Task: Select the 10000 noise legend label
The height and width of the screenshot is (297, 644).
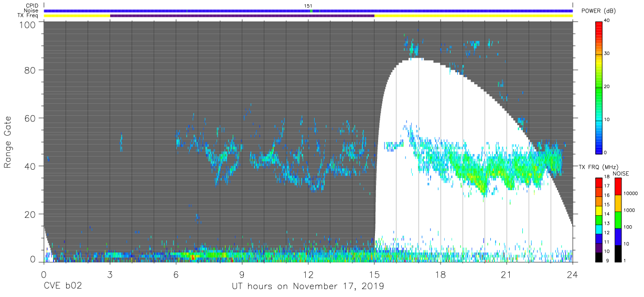Action: coord(631,193)
